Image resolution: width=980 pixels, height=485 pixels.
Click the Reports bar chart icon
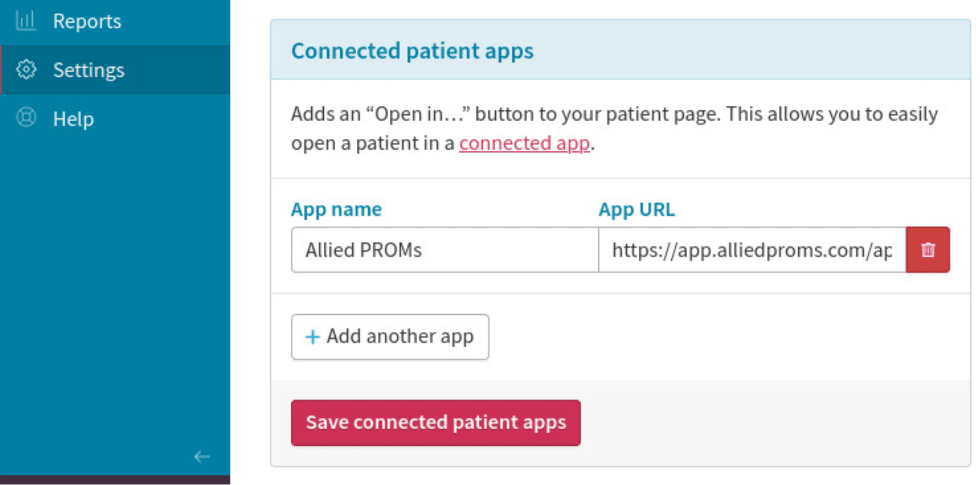point(26,21)
